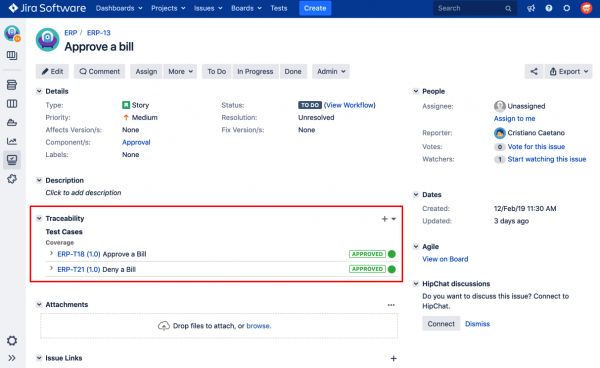Click the HipChat Connect button

tap(441, 324)
